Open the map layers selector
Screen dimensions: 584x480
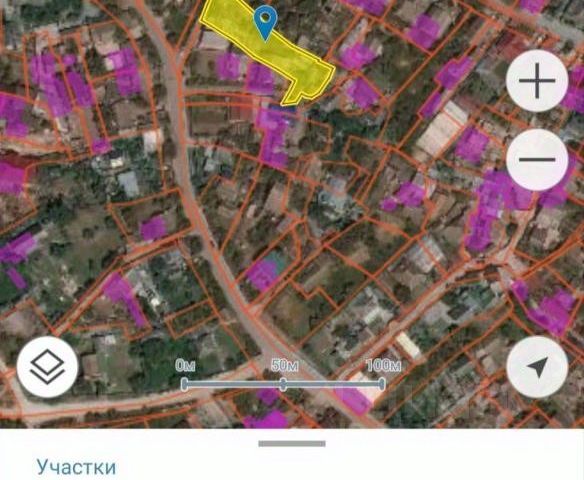pyautogui.click(x=47, y=367)
